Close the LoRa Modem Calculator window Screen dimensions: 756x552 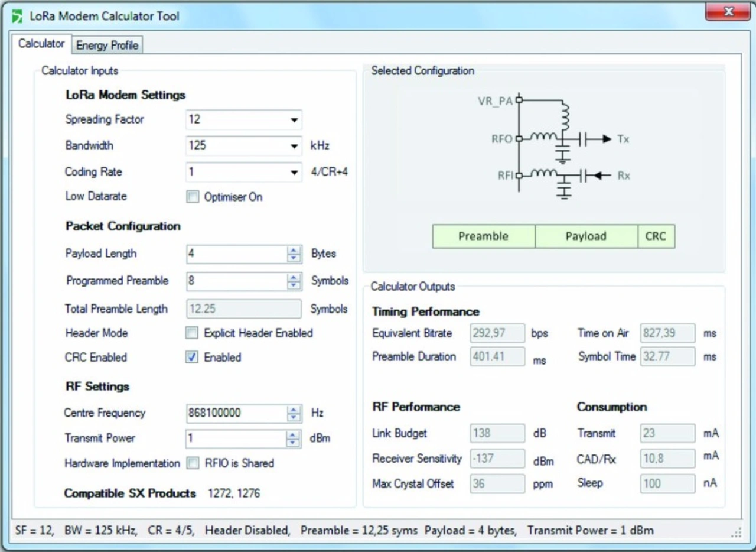(727, 12)
